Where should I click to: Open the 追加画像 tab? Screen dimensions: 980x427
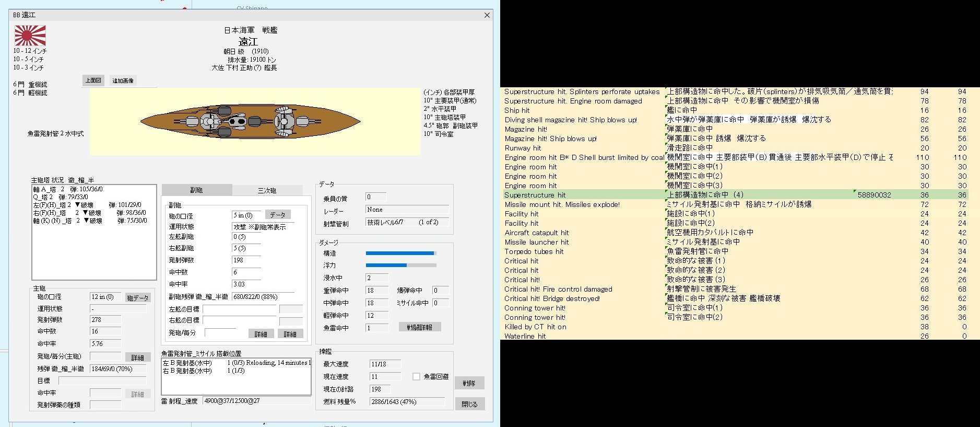click(123, 80)
